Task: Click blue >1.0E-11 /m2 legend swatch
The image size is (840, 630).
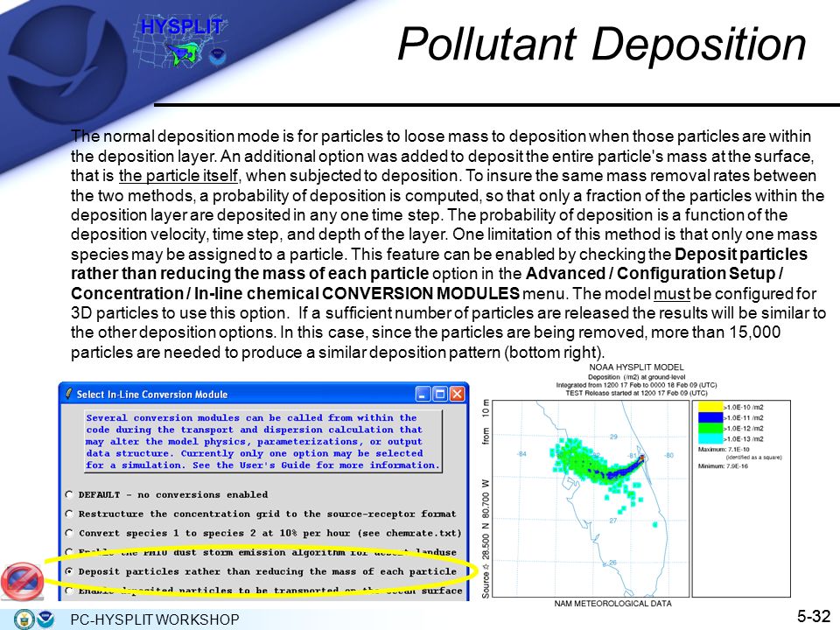Action: [x=710, y=417]
